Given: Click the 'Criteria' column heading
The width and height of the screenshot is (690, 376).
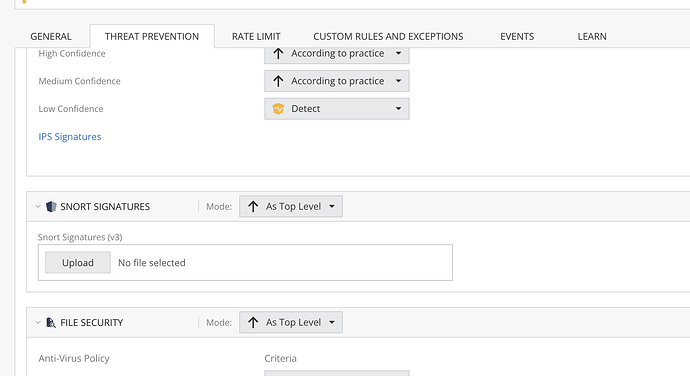Looking at the screenshot, I should click(x=280, y=358).
